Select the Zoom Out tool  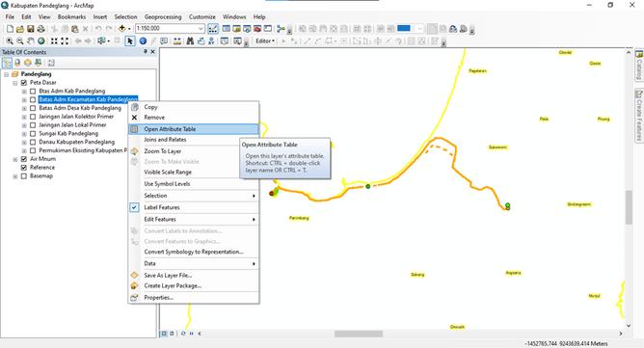point(19,41)
